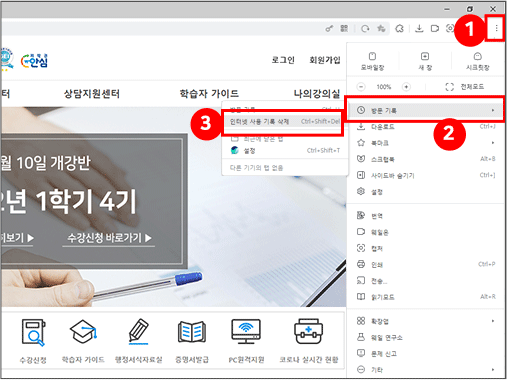Click the QR code icon in address bar
Viewport: 507px width, 380px height.
pos(344,29)
